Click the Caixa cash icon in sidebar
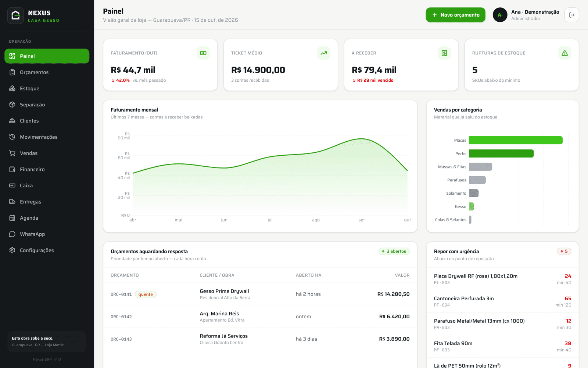 [12, 185]
